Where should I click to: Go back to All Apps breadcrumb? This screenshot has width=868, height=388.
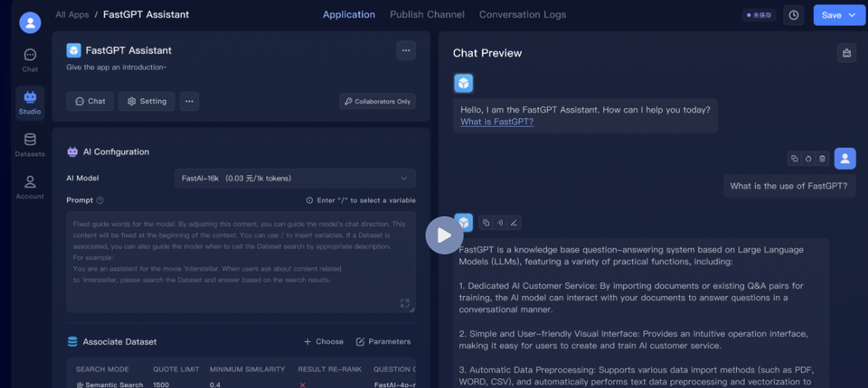(72, 15)
